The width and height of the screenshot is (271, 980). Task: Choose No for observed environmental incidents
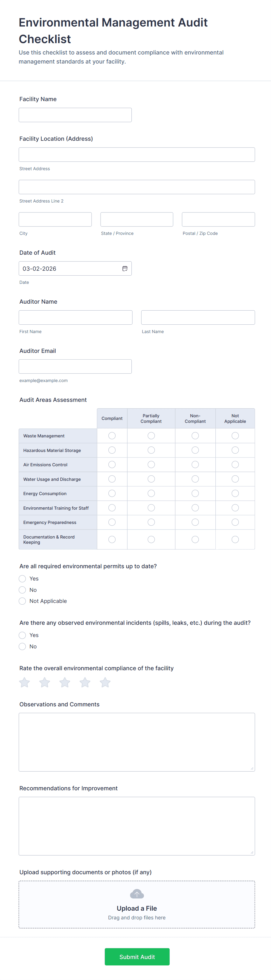coord(22,646)
